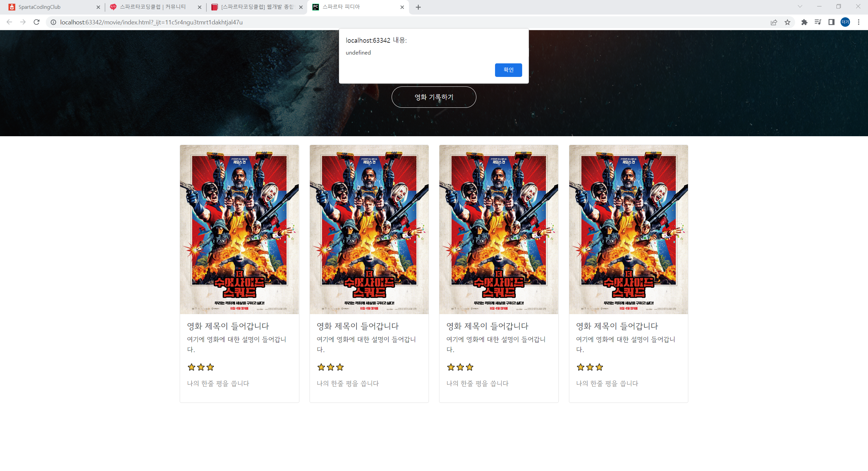Switch to the 스파르타코딩클럽 | 커뮤니티 tab
The width and height of the screenshot is (868, 471).
tap(155, 7)
